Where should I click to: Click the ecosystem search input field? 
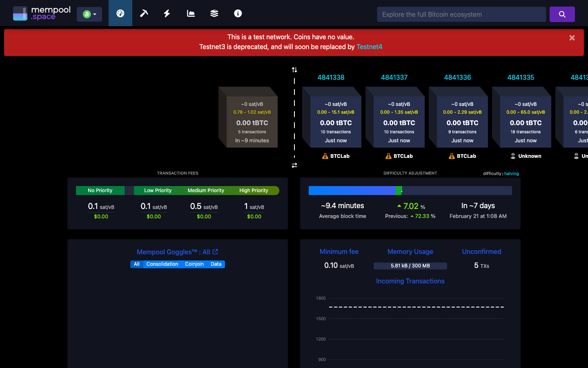click(461, 14)
